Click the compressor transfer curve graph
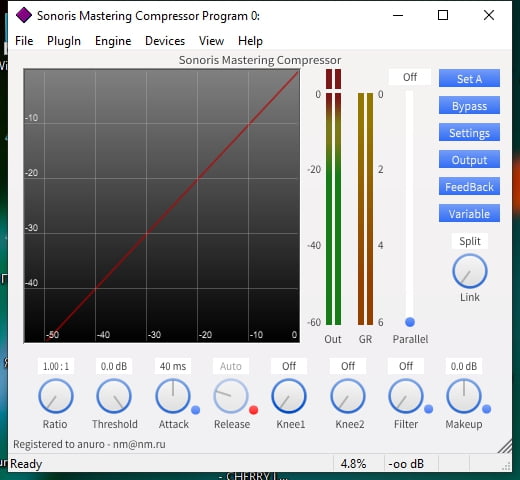The width and height of the screenshot is (520, 480). 162,206
